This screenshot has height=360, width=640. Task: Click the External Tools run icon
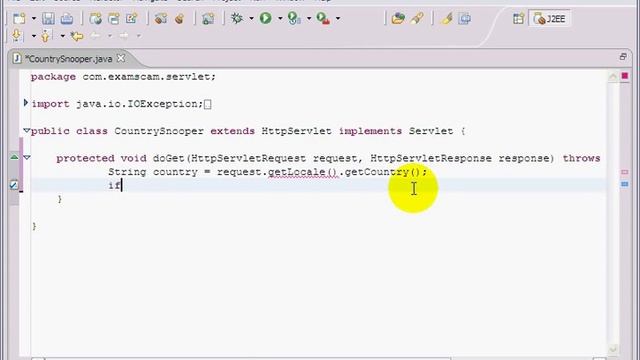coord(323,18)
